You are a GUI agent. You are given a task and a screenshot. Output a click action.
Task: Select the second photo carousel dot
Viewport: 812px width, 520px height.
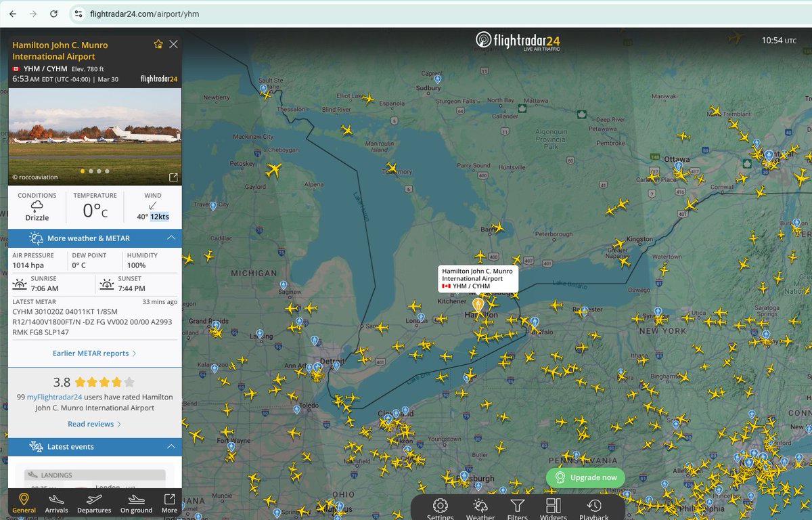(91, 171)
